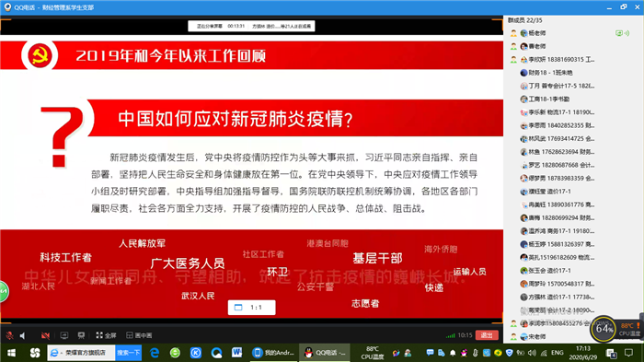The width and height of the screenshot is (644, 362).
Task: Click the screen share monitor icon
Action: (x=64, y=335)
